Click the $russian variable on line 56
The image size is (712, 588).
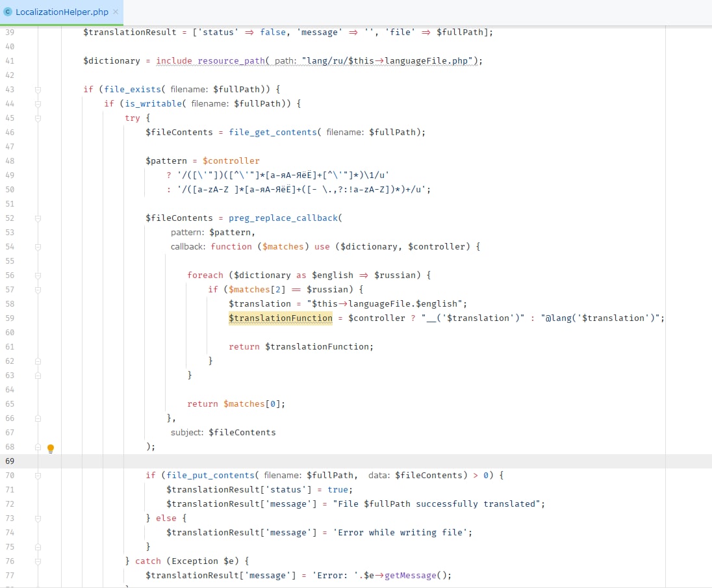(394, 275)
